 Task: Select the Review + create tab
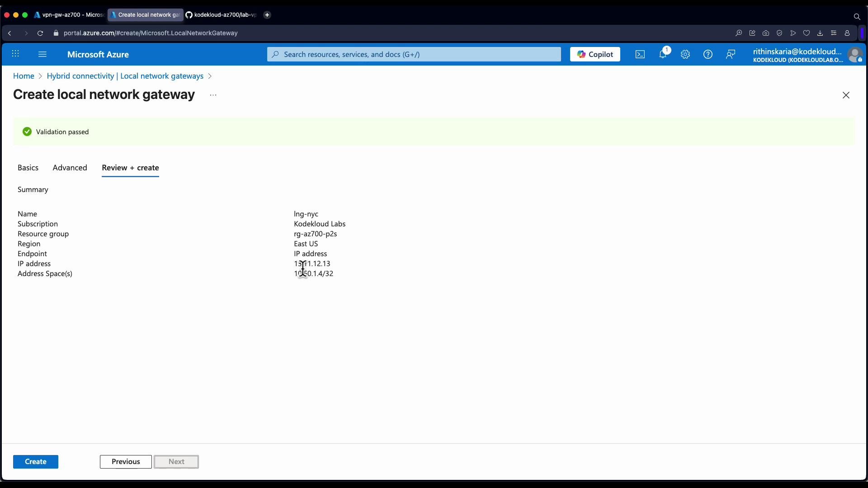130,168
